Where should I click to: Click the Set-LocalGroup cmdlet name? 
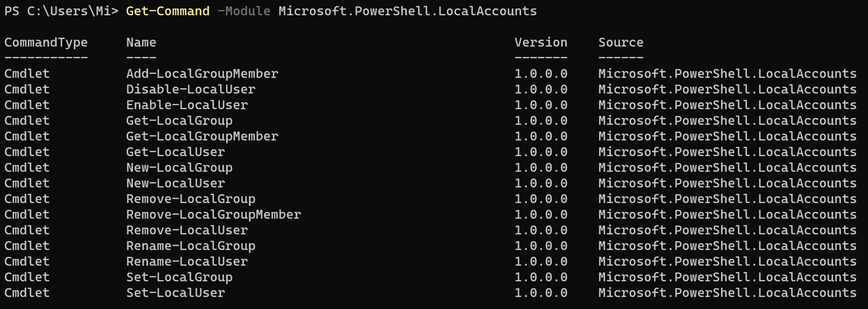click(179, 278)
